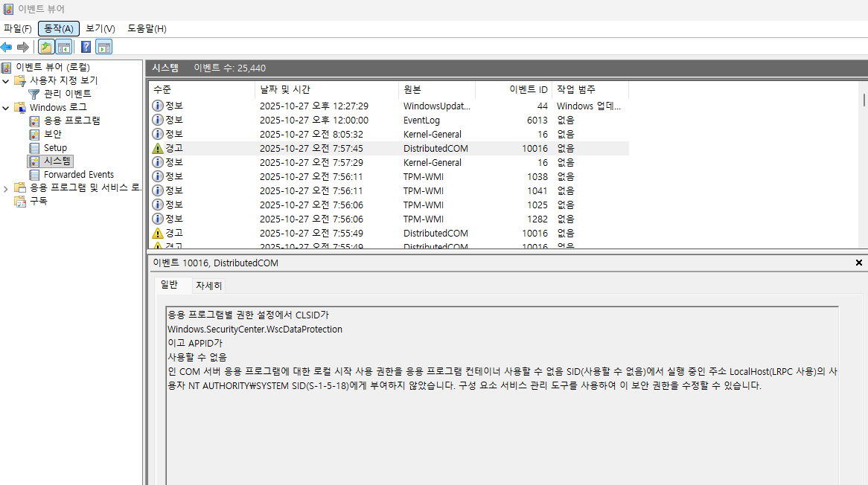Viewport: 868px width, 485px height.
Task: Select Kernel-General event at 7:57:29
Action: click(x=389, y=163)
